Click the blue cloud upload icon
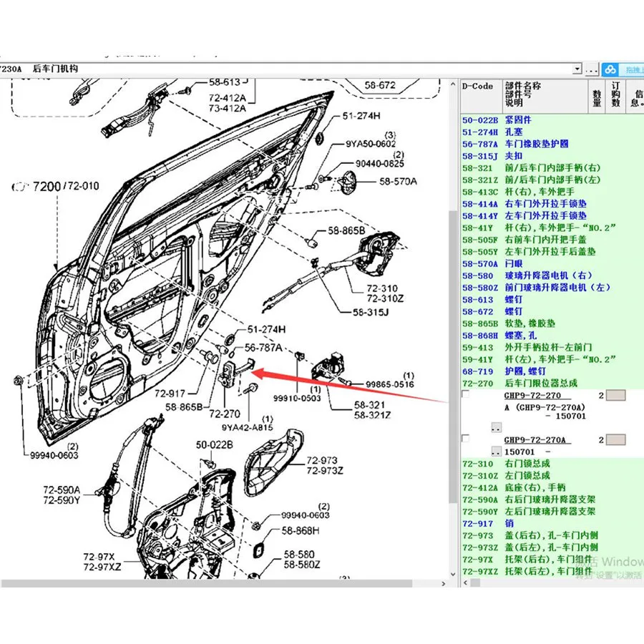This screenshot has width=644, height=644. pyautogui.click(x=609, y=69)
